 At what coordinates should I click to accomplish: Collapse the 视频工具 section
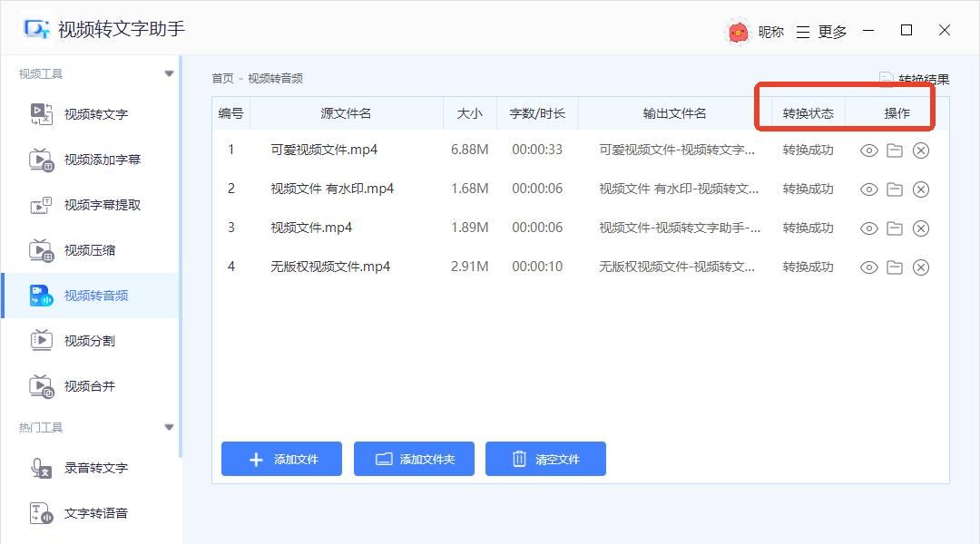(169, 73)
